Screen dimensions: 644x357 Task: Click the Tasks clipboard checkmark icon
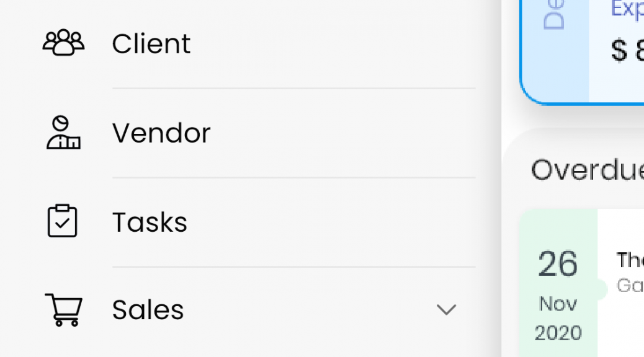click(x=63, y=221)
